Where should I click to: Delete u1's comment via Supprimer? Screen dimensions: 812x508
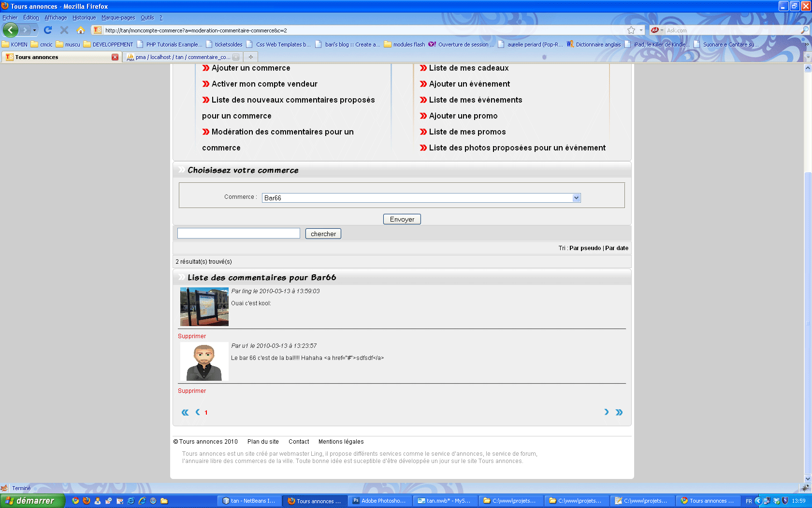coord(192,391)
